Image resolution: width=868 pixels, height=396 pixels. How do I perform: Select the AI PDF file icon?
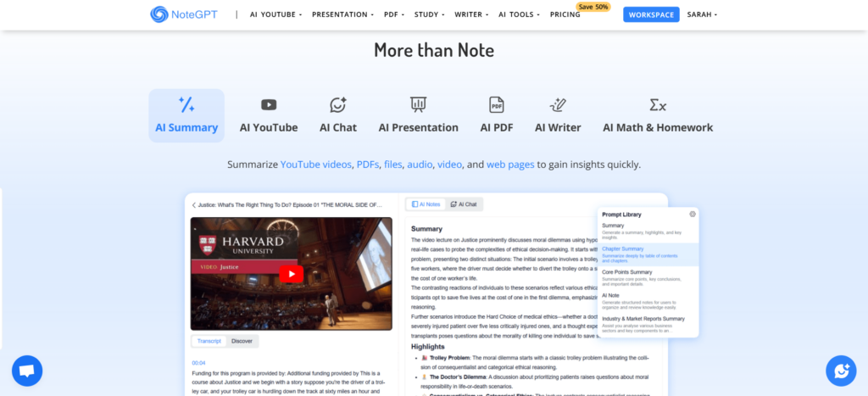tap(497, 104)
